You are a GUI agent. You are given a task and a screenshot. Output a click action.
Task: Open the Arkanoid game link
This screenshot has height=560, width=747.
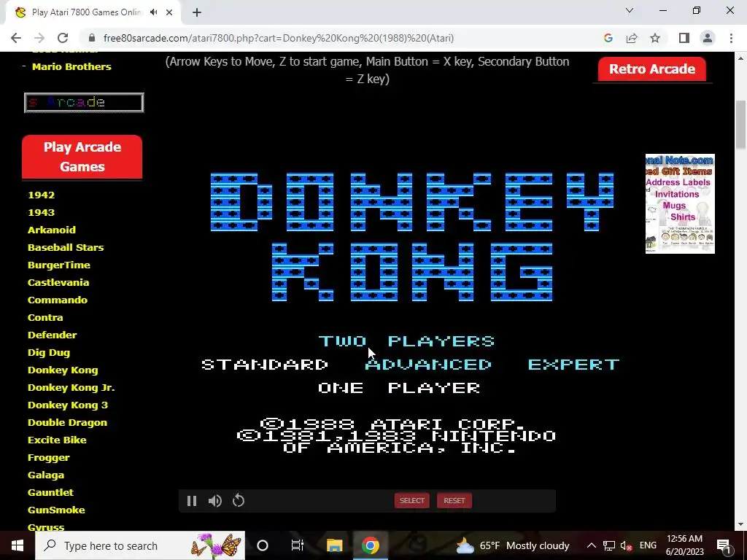click(52, 230)
